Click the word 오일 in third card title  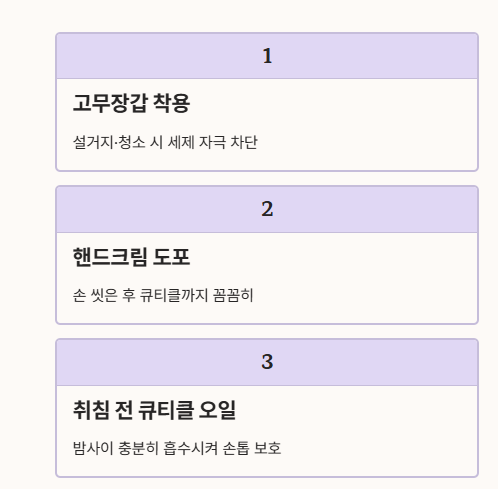[217, 410]
